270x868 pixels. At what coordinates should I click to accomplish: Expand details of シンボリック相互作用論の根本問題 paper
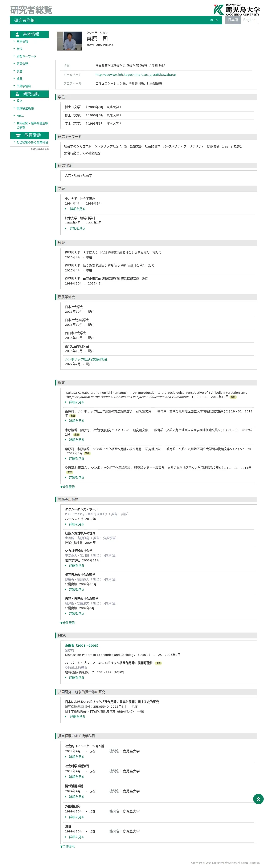coord(77,458)
